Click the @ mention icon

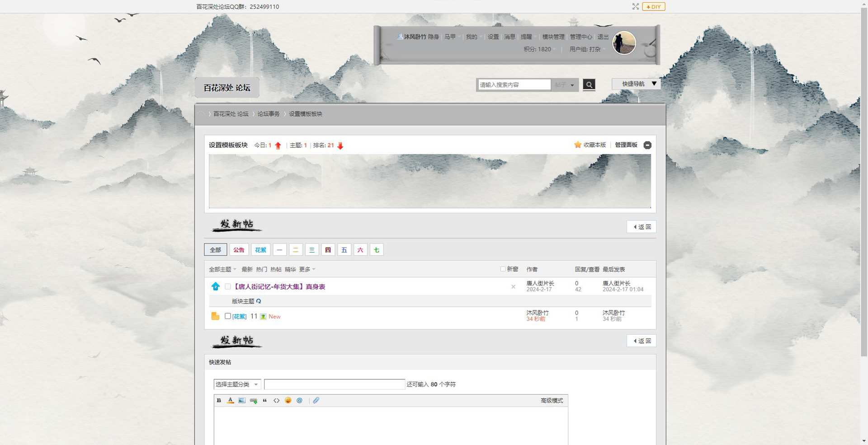299,400
